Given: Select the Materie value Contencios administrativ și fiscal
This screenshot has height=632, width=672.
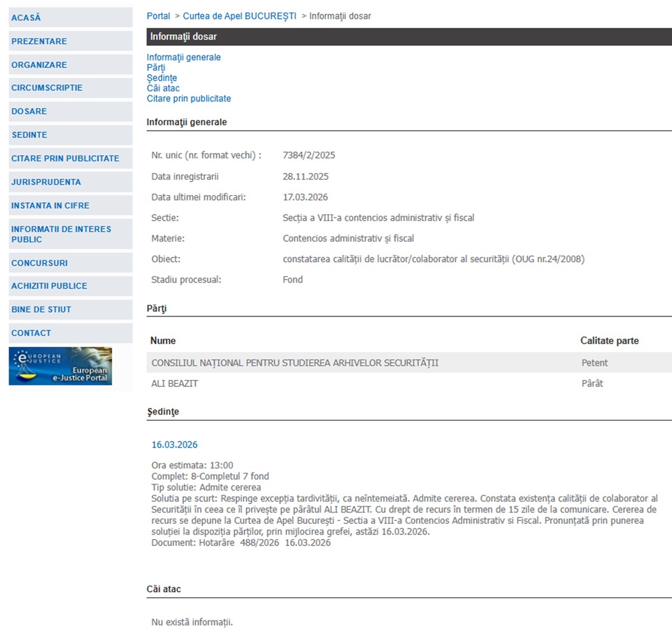Looking at the screenshot, I should [348, 239].
